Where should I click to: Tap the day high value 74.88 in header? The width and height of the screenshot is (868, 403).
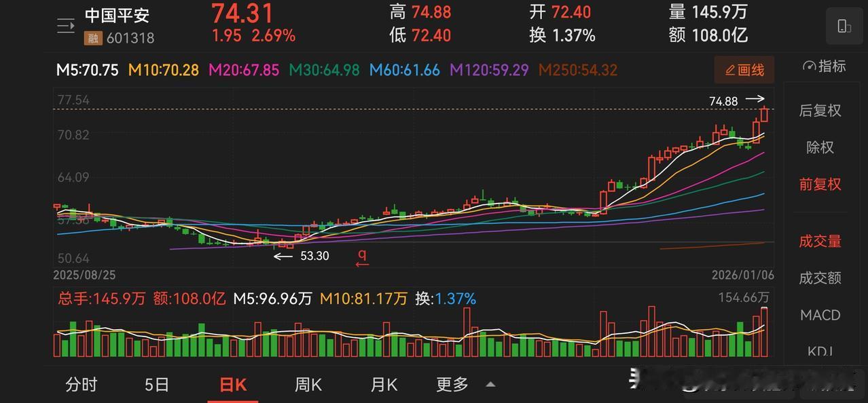431,13
